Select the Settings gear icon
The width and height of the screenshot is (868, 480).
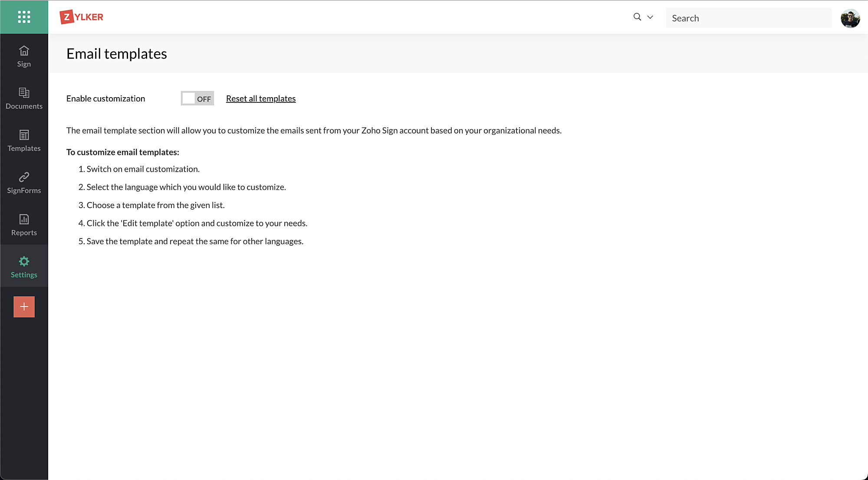pos(24,261)
